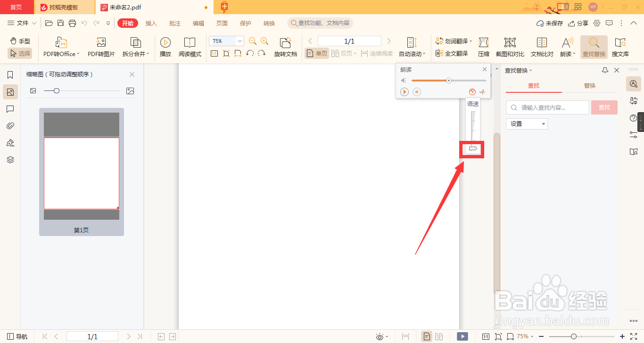Toggle two-page layout in status bar

click(x=439, y=336)
